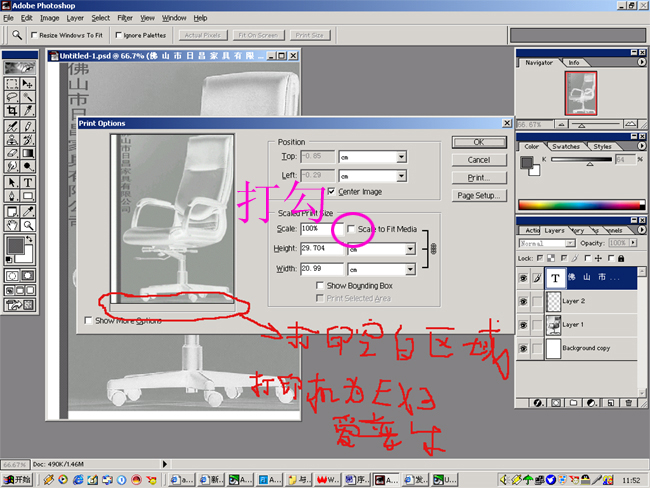Click the Print... button
Viewport: 650px width, 488px height.
pyautogui.click(x=479, y=178)
